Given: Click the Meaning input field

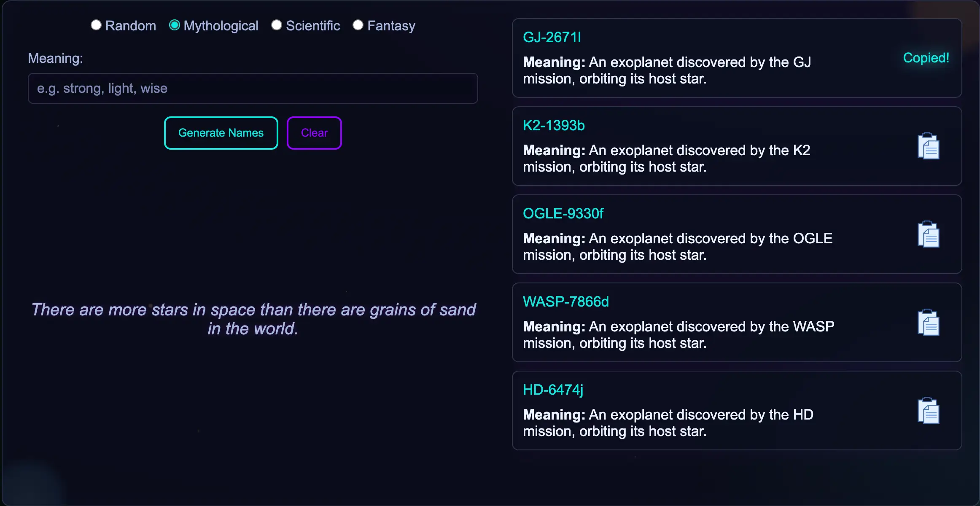Looking at the screenshot, I should pos(252,88).
